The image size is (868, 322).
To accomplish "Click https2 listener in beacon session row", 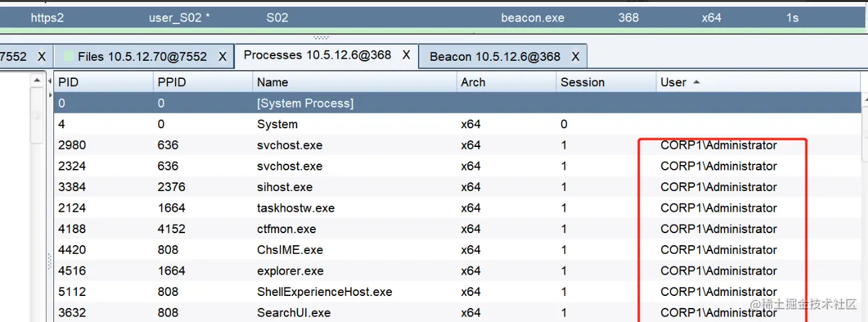I will pos(47,18).
